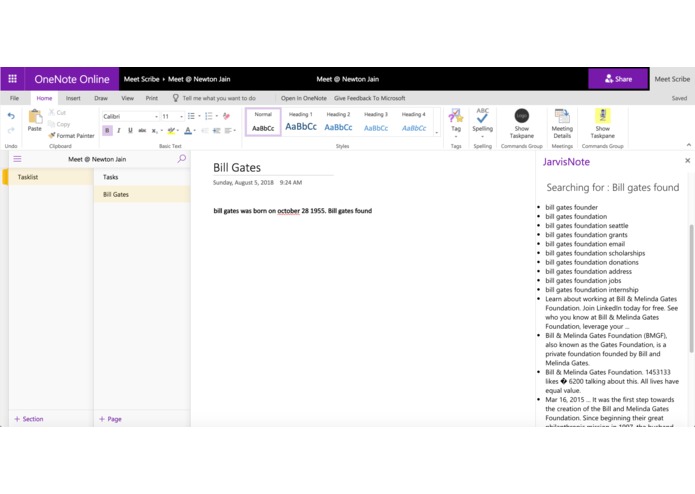
Task: Expand the font color arrow
Action: coord(195,130)
